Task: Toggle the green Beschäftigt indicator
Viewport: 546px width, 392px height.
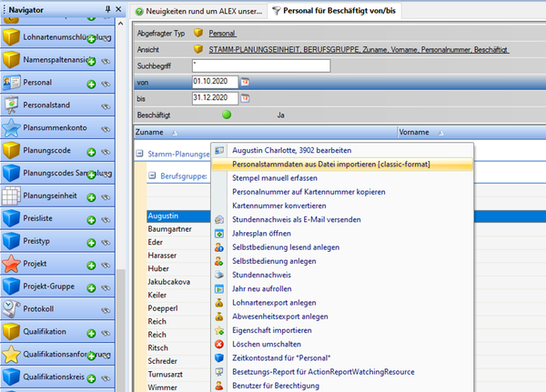Action: pyautogui.click(x=227, y=116)
